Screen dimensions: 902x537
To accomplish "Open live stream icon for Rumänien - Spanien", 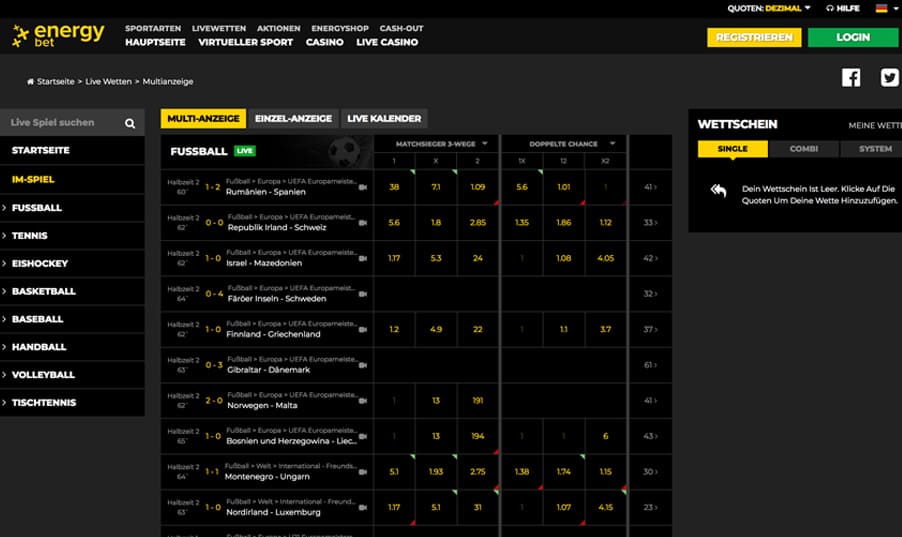I will (x=363, y=187).
